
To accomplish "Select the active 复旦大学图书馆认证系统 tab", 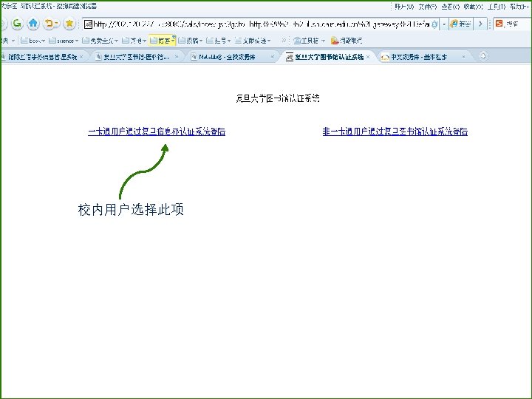I will pos(328,57).
